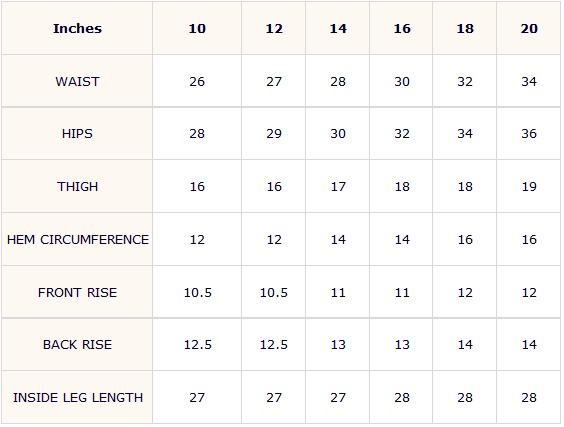Click the BACK RISE row label
The height and width of the screenshot is (427, 564).
(x=77, y=345)
